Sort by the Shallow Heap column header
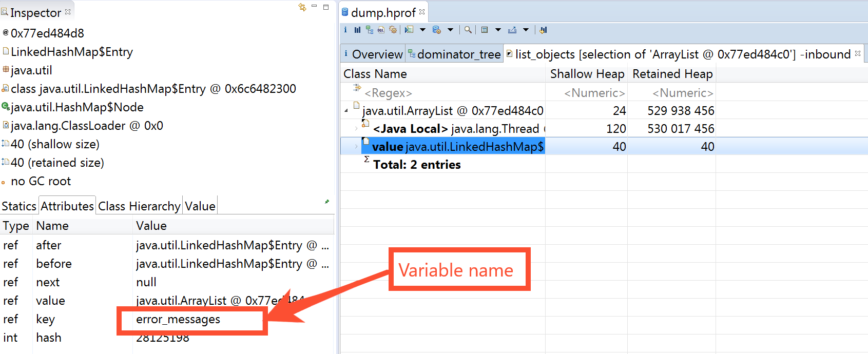 click(587, 74)
